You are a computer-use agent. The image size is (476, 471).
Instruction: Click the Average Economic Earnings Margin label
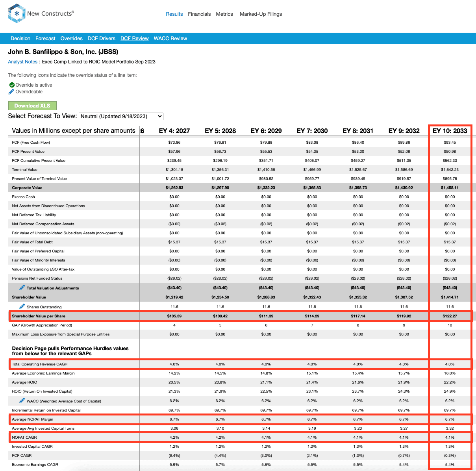pos(43,373)
